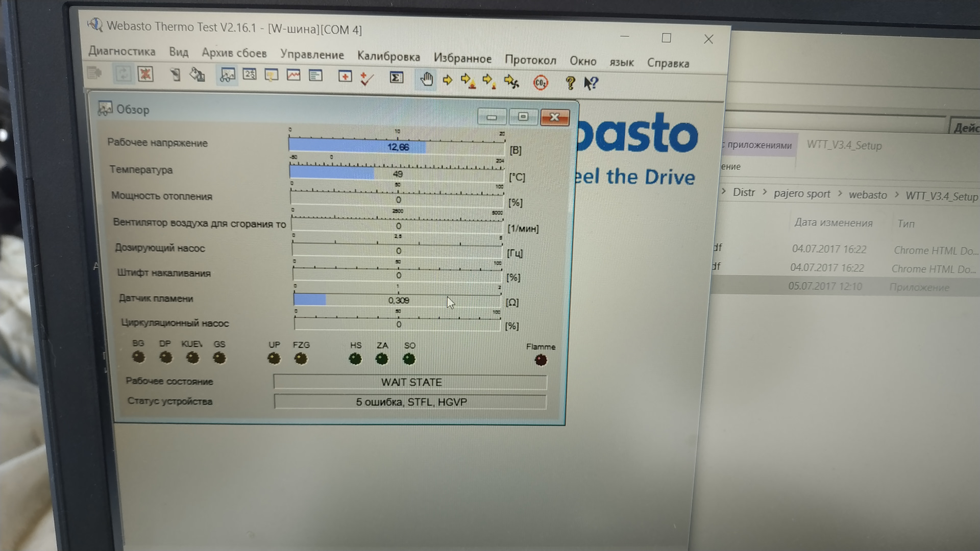Image resolution: width=980 pixels, height=551 pixels.
Task: Open the graph chart window icon
Action: point(293,76)
